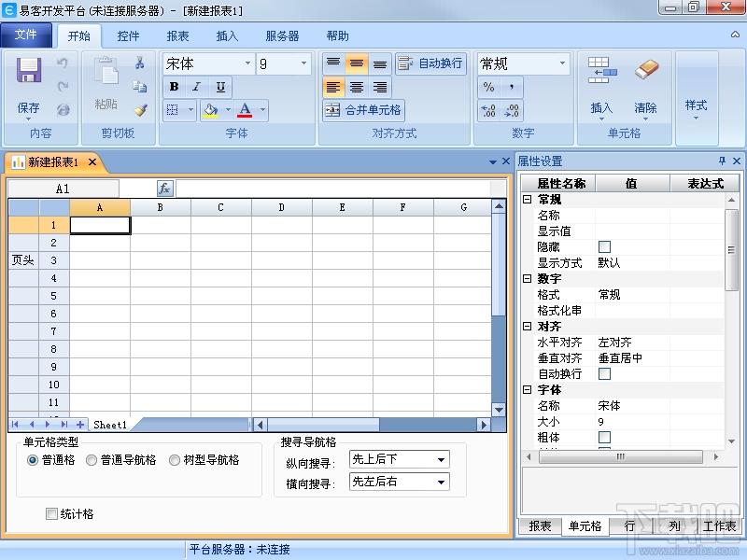Click the 自动换行 ribbon button

[430, 63]
